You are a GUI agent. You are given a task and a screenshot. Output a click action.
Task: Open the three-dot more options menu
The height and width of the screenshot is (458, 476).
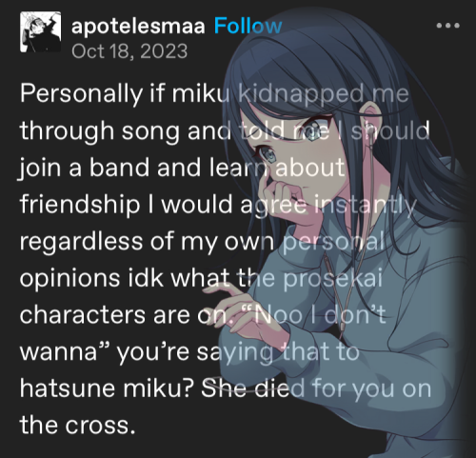[x=447, y=26]
